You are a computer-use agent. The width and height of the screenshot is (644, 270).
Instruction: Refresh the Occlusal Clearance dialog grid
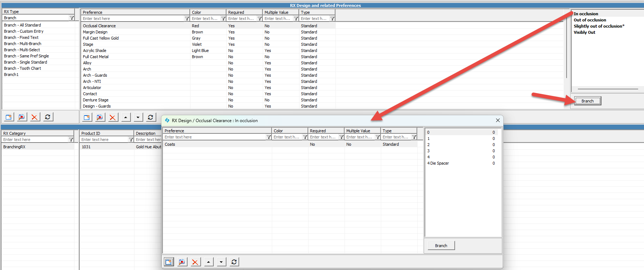tap(234, 262)
